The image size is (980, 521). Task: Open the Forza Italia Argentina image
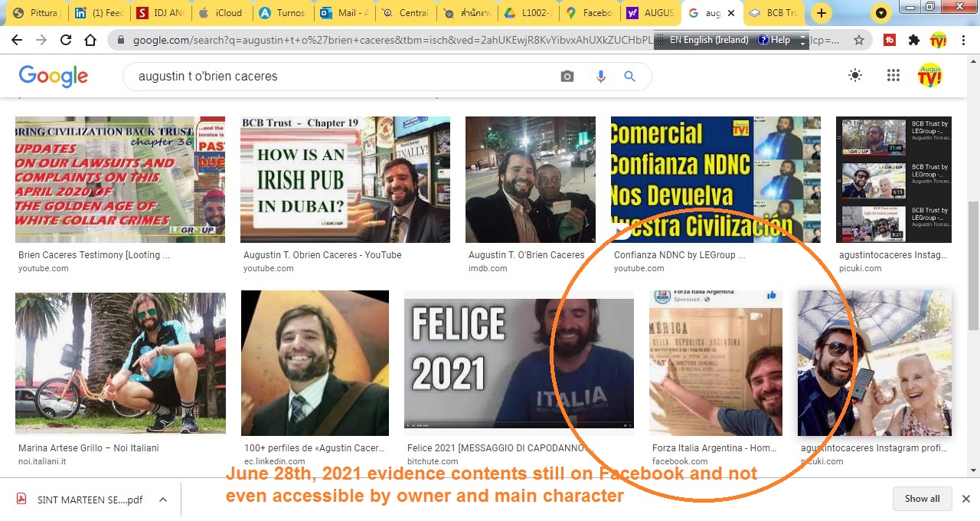[x=716, y=363]
